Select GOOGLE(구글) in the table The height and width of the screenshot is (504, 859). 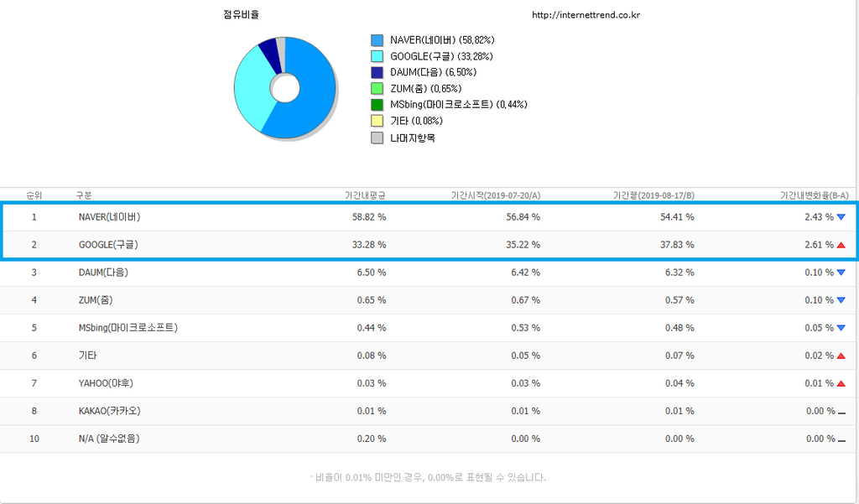(x=108, y=245)
